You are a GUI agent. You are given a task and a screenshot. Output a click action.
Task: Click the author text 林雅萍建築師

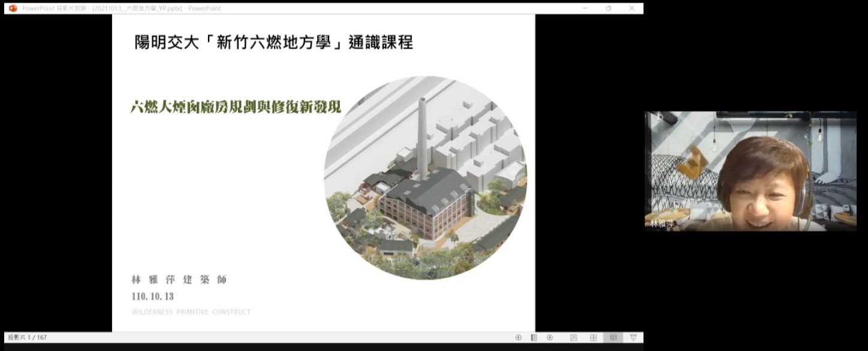coord(179,280)
